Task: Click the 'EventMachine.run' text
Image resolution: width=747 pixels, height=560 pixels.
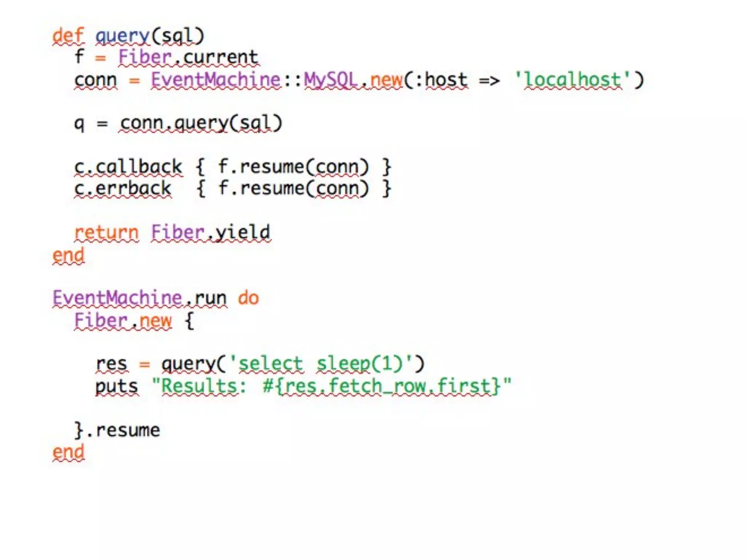Action: coord(139,298)
